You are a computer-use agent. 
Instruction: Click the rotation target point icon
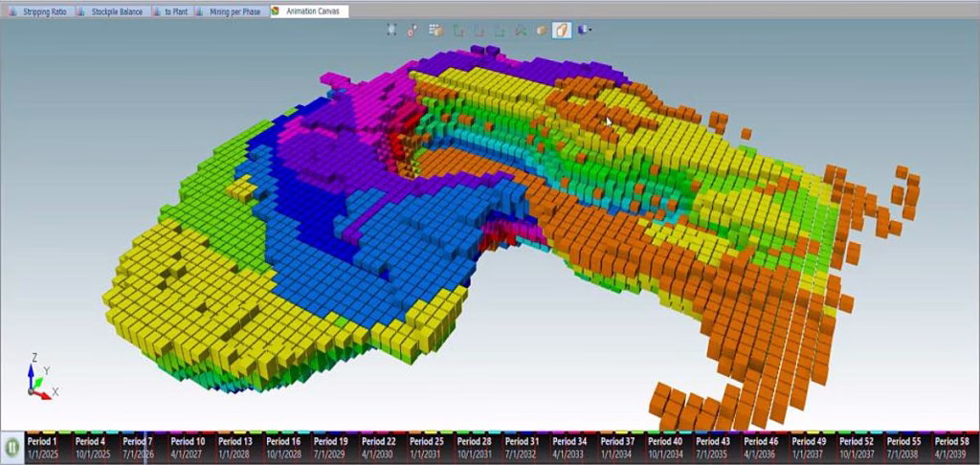[412, 30]
